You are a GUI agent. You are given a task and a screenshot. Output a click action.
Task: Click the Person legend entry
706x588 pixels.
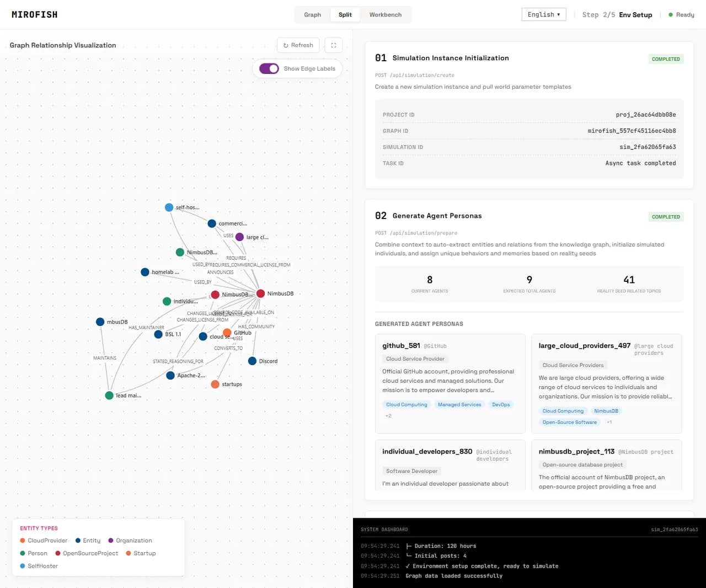(34, 553)
